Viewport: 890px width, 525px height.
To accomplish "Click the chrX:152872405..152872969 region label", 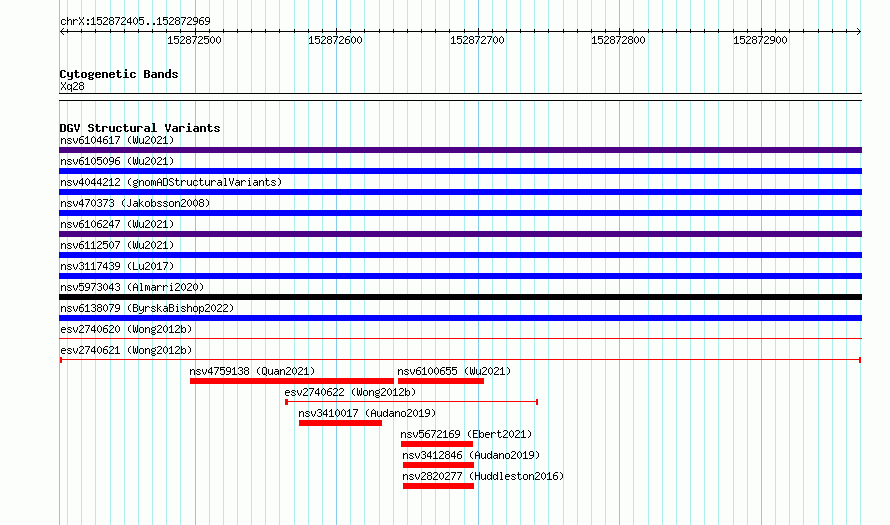I will pos(135,21).
